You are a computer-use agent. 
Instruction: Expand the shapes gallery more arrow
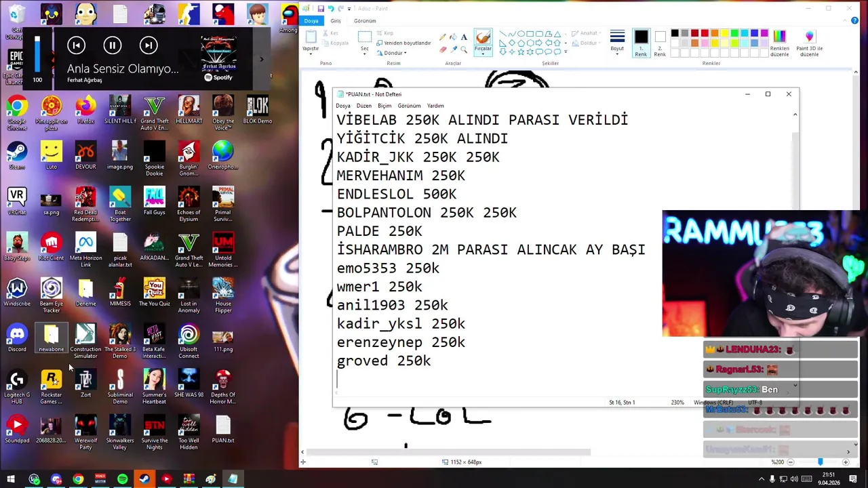(566, 52)
